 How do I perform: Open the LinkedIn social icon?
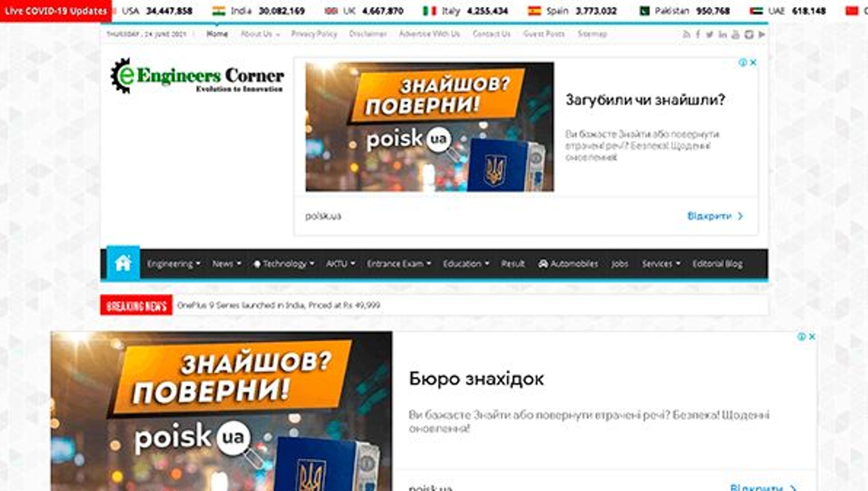point(722,34)
